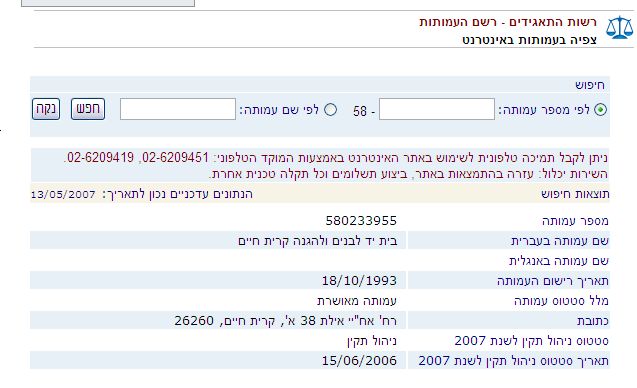Screen dimensions: 637x388
Task: Click the status text עמותה מאושרת
Action: pos(357,301)
